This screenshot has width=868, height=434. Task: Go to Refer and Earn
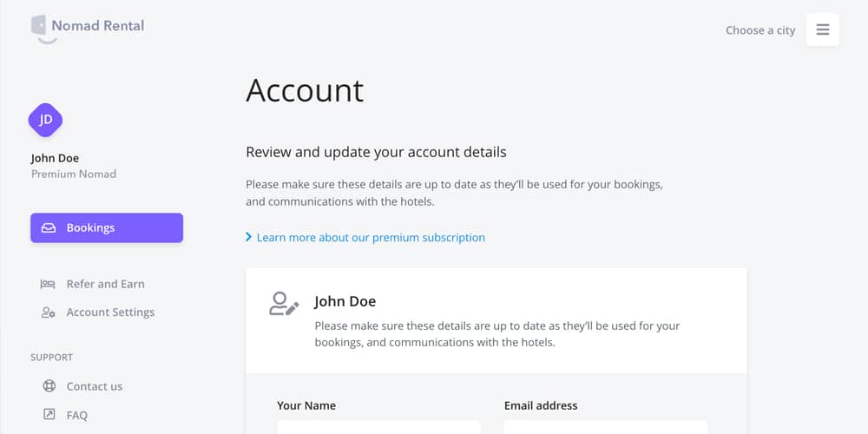(105, 284)
